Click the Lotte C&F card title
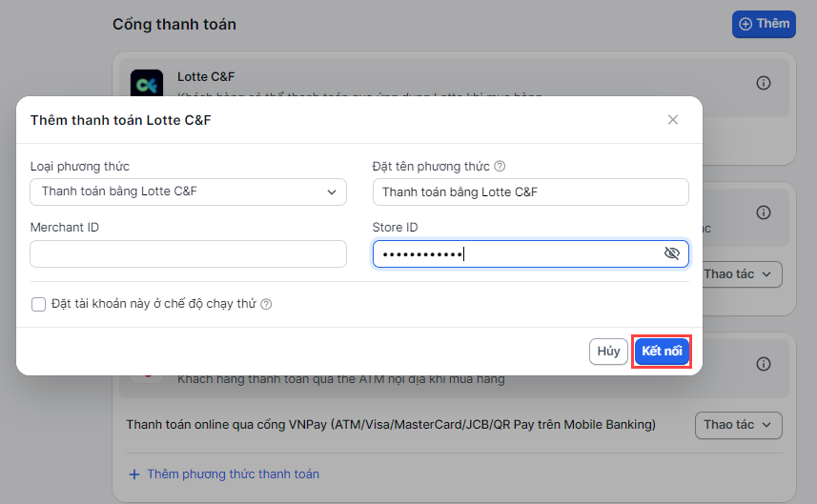 tap(206, 76)
